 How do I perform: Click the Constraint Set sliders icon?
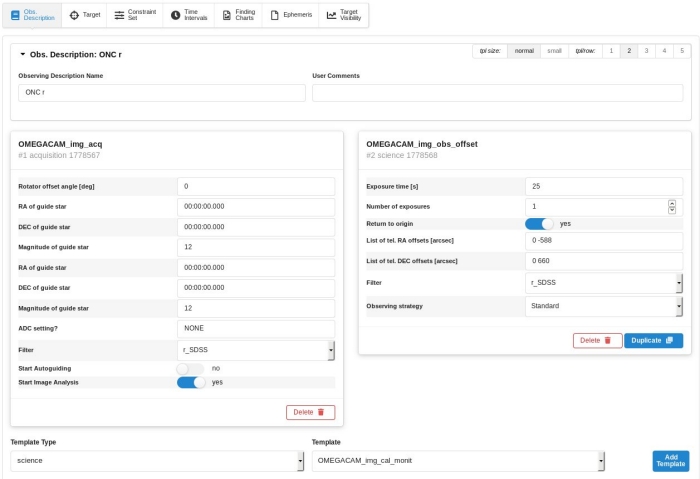pyautogui.click(x=119, y=16)
